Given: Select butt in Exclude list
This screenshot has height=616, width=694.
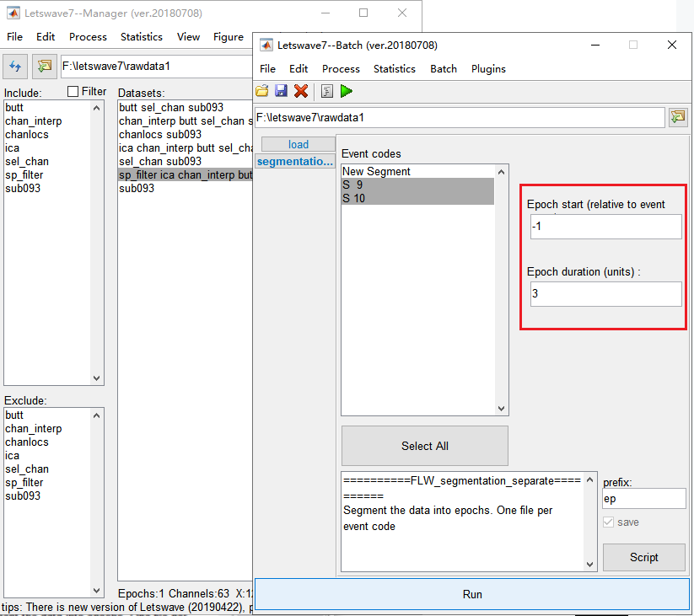Looking at the screenshot, I should 47,415.
